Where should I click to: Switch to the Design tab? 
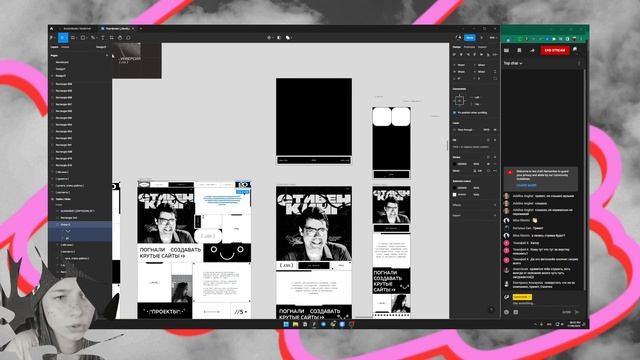click(x=457, y=47)
